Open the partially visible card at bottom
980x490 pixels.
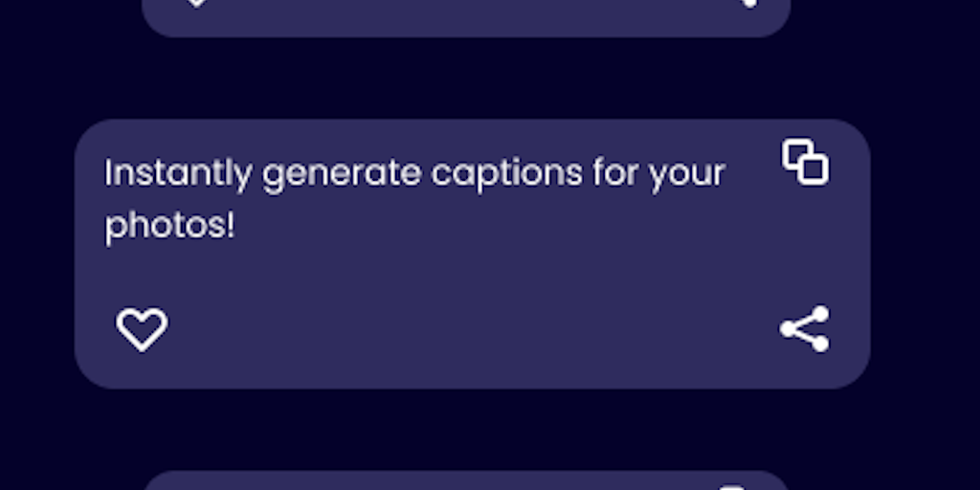(465, 480)
